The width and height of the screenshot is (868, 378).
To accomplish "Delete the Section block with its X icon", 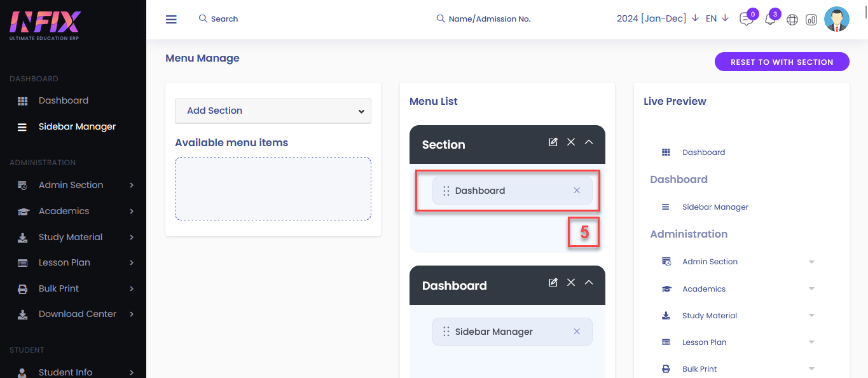I will click(x=571, y=142).
